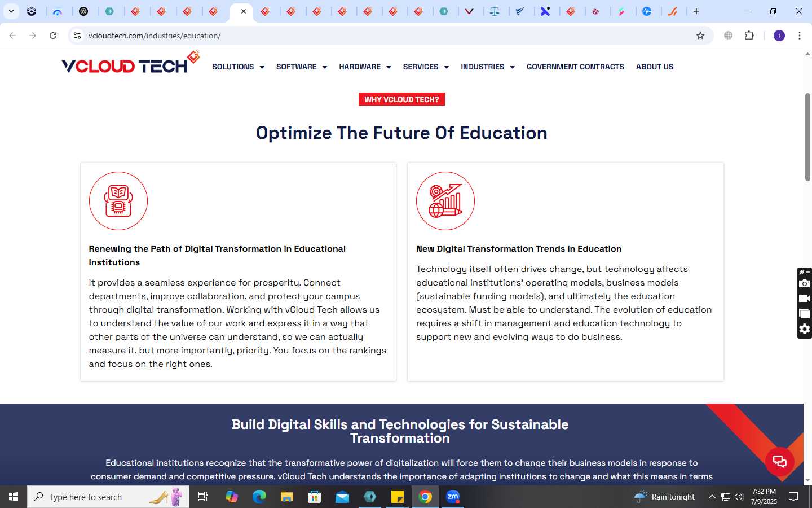Screen dimensions: 812x508
Task: Go back to previous page
Action: click(x=12, y=36)
